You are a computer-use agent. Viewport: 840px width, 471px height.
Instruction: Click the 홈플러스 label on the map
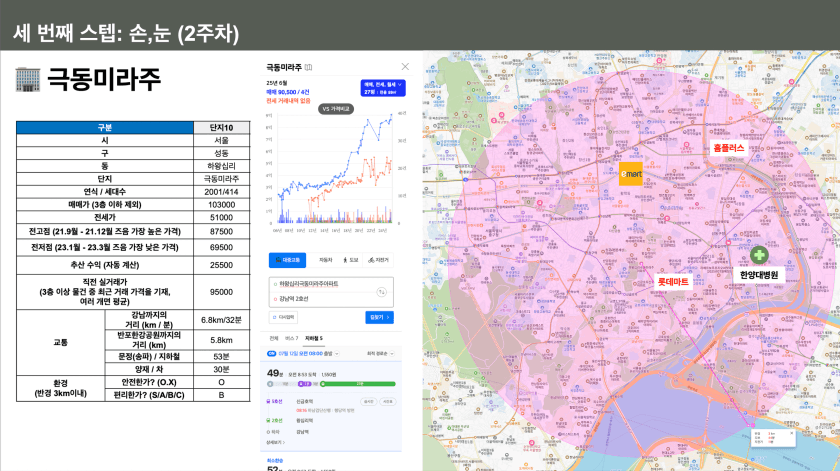click(x=729, y=148)
